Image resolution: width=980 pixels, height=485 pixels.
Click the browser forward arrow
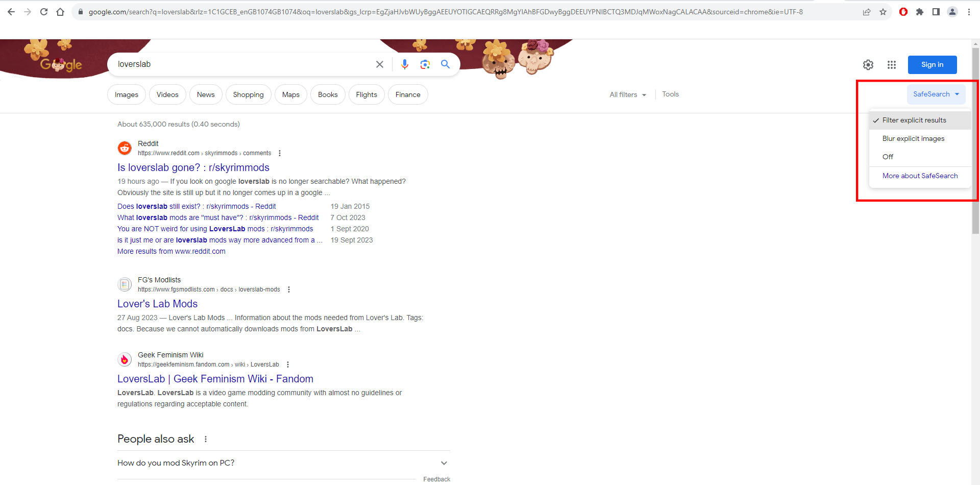pos(28,12)
